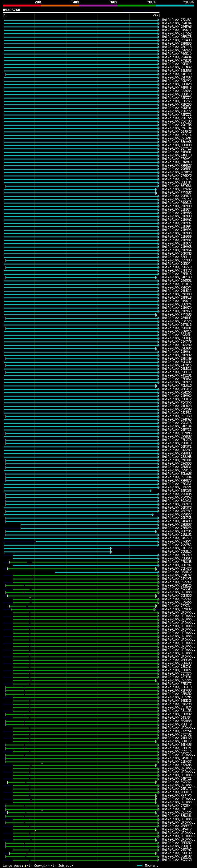Select the UniRef100_A6XMZ0 label
The width and height of the screenshot is (197, 868).
click(x=177, y=572)
